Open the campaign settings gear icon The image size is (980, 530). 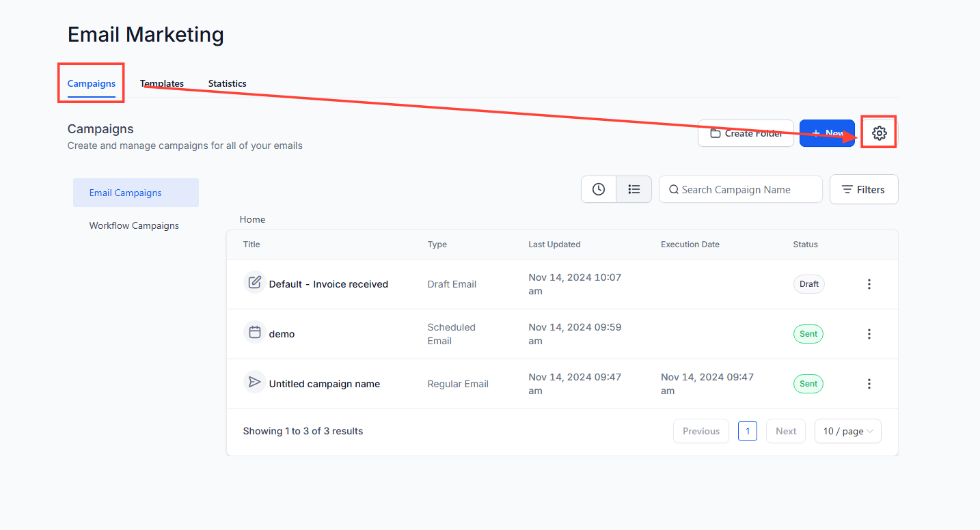pos(879,133)
